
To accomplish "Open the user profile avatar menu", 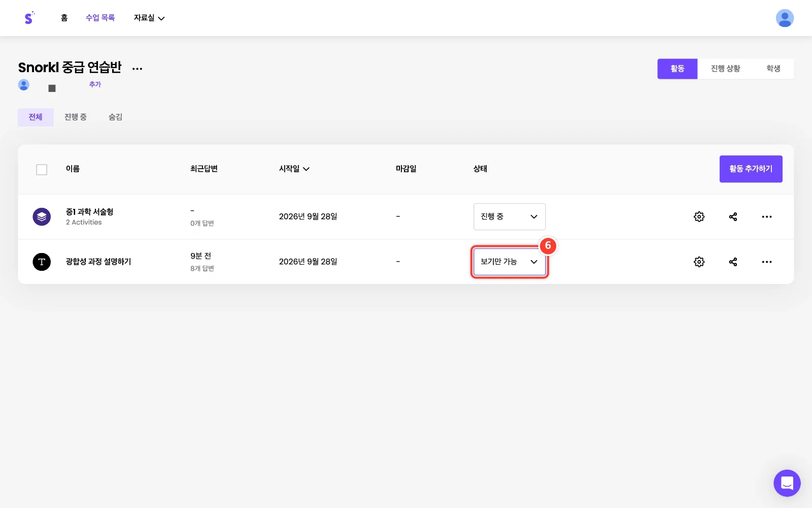I will 785,18.
